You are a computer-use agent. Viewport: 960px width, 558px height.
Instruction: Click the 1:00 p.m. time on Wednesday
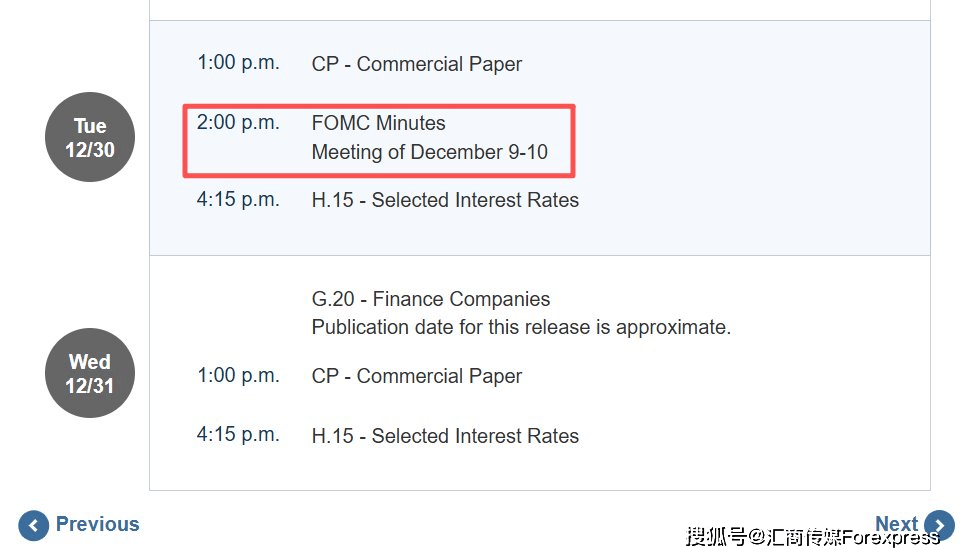click(x=238, y=375)
